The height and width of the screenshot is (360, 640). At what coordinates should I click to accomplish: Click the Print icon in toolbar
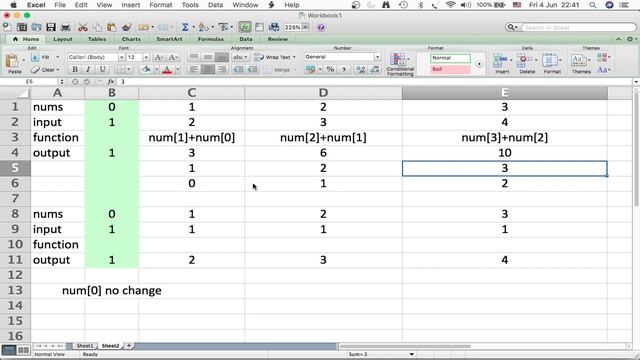pos(65,27)
